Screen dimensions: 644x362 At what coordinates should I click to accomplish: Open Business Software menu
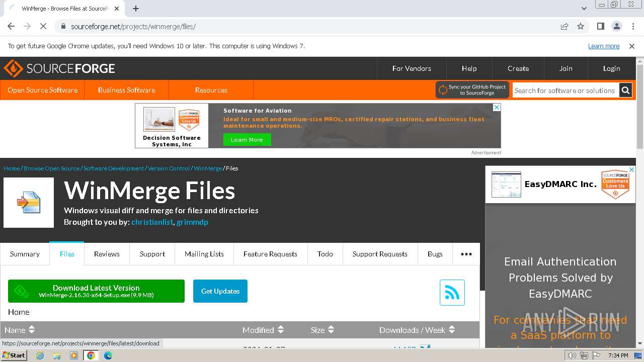(126, 90)
